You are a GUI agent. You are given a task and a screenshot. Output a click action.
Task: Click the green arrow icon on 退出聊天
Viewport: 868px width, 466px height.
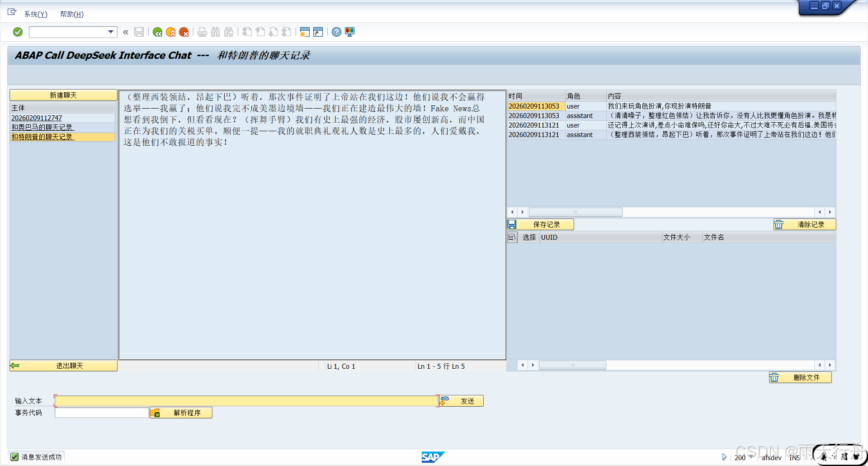pyautogui.click(x=15, y=366)
